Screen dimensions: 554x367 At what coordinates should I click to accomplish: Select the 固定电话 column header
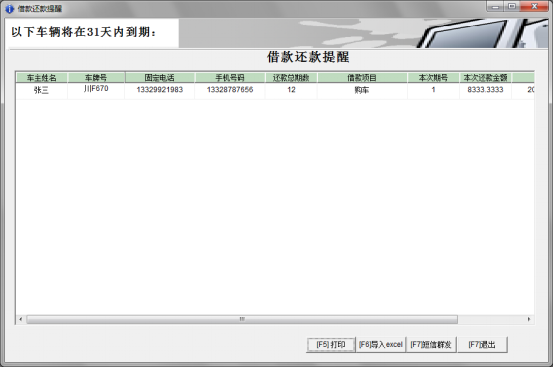160,78
